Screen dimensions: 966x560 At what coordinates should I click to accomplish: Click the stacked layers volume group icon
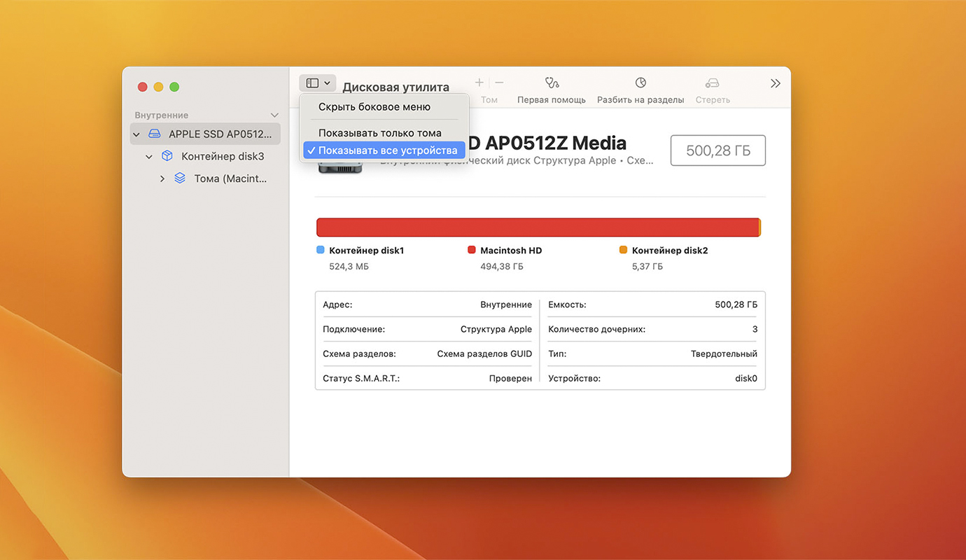180,178
